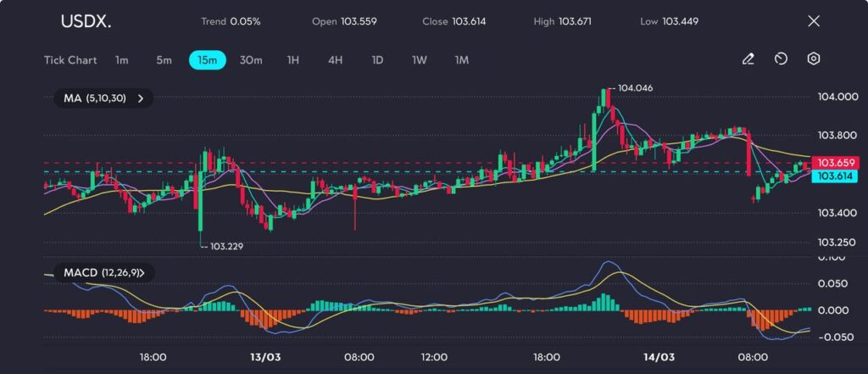Click the highlighted 15m timeframe
Screen dimensions: 868x374
coord(207,60)
